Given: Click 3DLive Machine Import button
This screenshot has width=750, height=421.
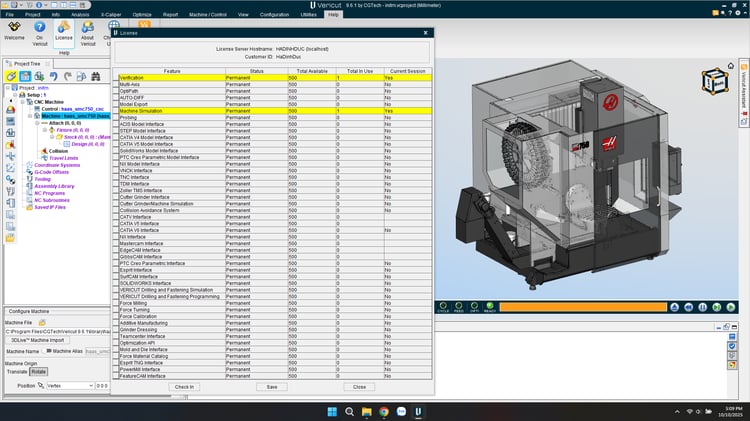Looking at the screenshot, I should [x=37, y=340].
